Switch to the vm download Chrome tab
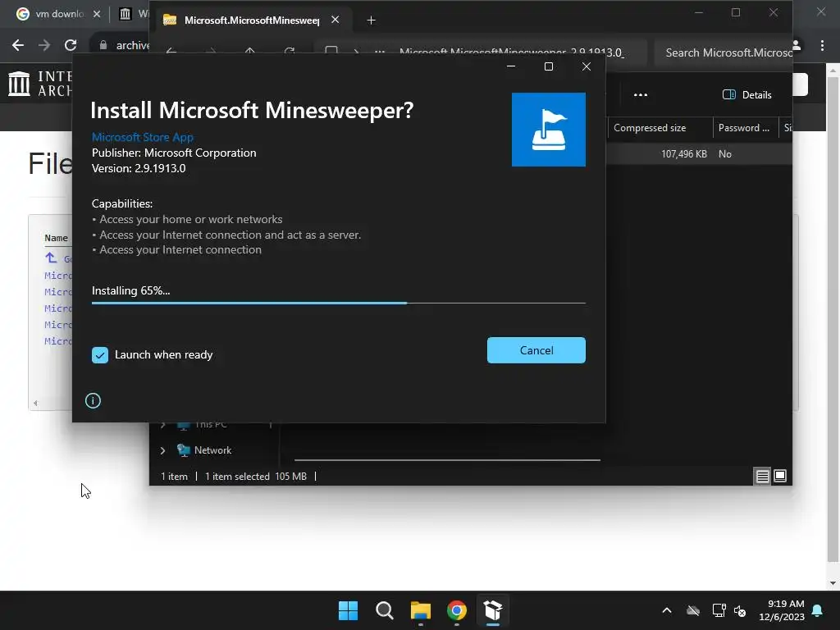Screen dimensions: 840x630 click(x=51, y=14)
